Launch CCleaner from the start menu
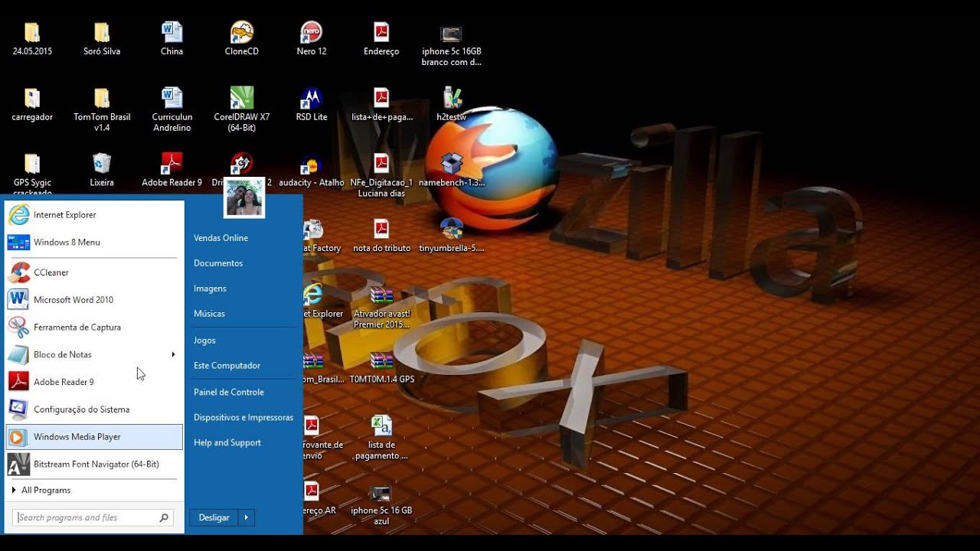 (x=94, y=272)
